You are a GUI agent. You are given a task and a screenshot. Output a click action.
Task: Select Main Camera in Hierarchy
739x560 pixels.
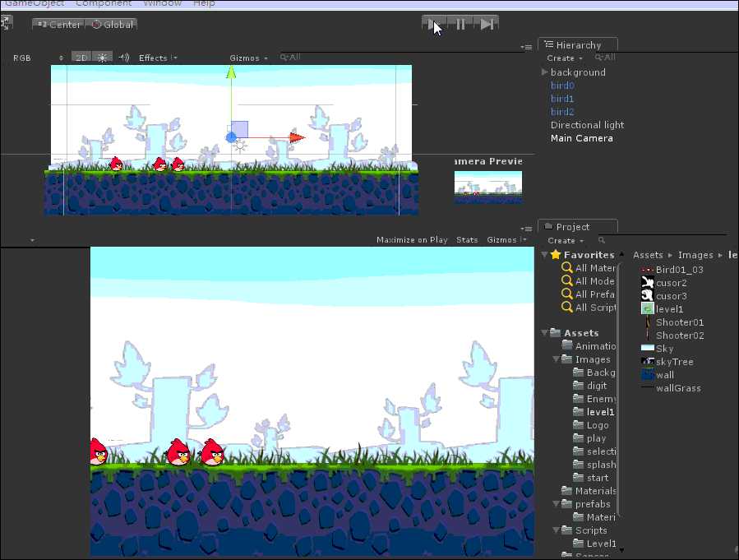[x=582, y=138]
